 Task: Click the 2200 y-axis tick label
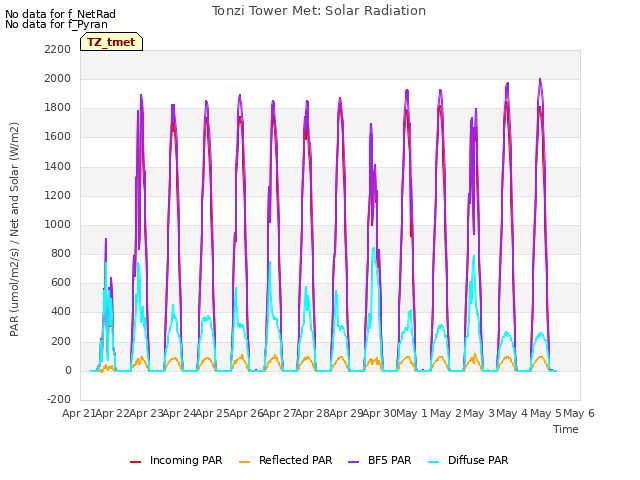(x=58, y=49)
